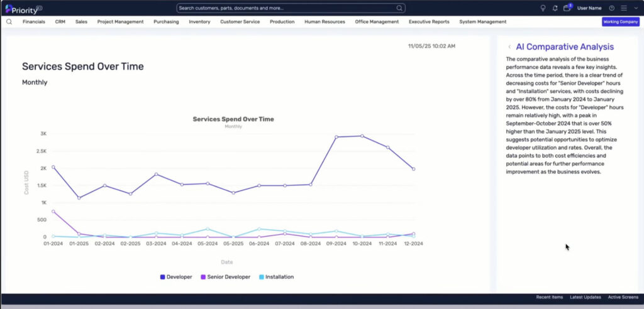The image size is (644, 309).
Task: Toggle the Senior Developer series in legend
Action: (x=226, y=277)
